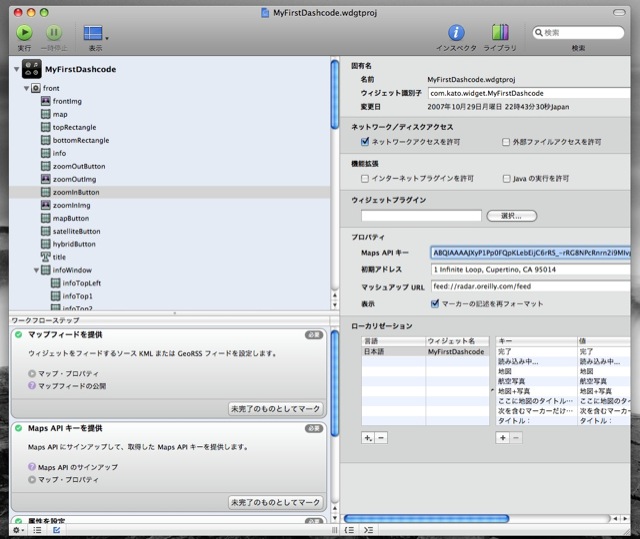
Task: Select the frontImg image item icon
Action: click(x=46, y=101)
